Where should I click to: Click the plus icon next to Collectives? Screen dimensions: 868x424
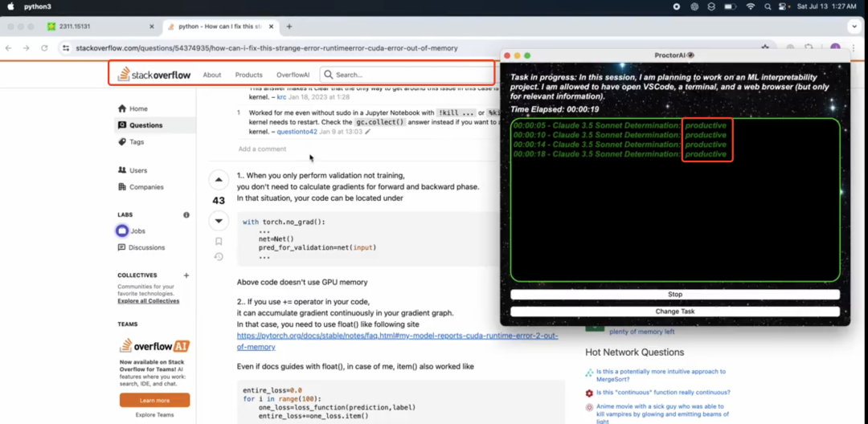186,275
